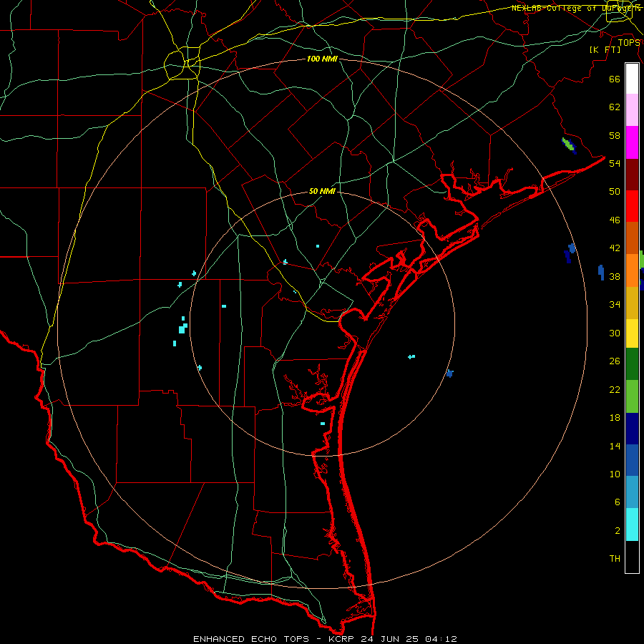Image resolution: width=644 pixels, height=644 pixels.
Task: Click the bright orange legend swatch
Action: point(632,270)
